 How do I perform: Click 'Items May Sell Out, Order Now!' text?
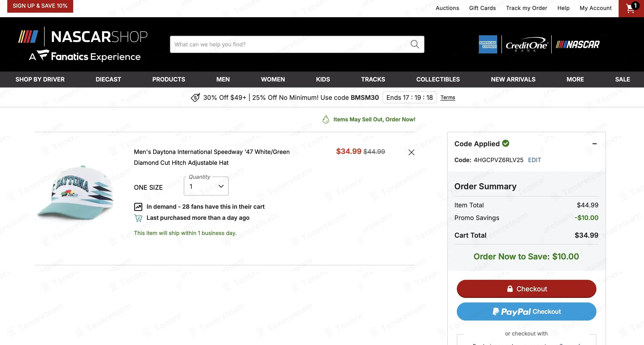point(374,119)
